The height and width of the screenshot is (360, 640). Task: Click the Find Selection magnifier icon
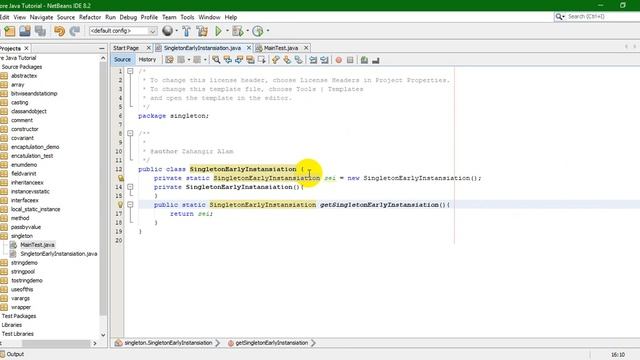point(216,60)
